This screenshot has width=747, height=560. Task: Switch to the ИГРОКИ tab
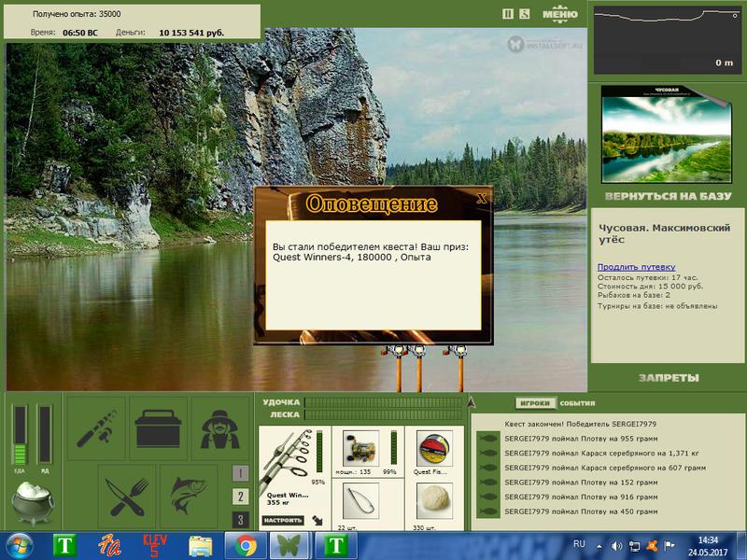point(535,403)
